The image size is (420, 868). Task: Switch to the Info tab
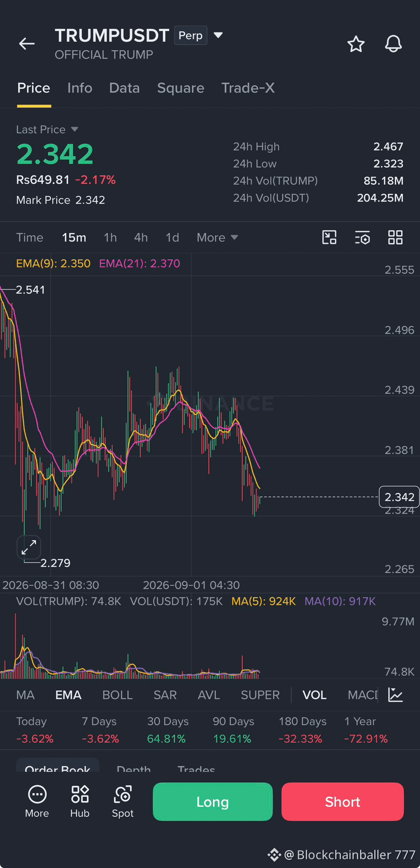[80, 88]
